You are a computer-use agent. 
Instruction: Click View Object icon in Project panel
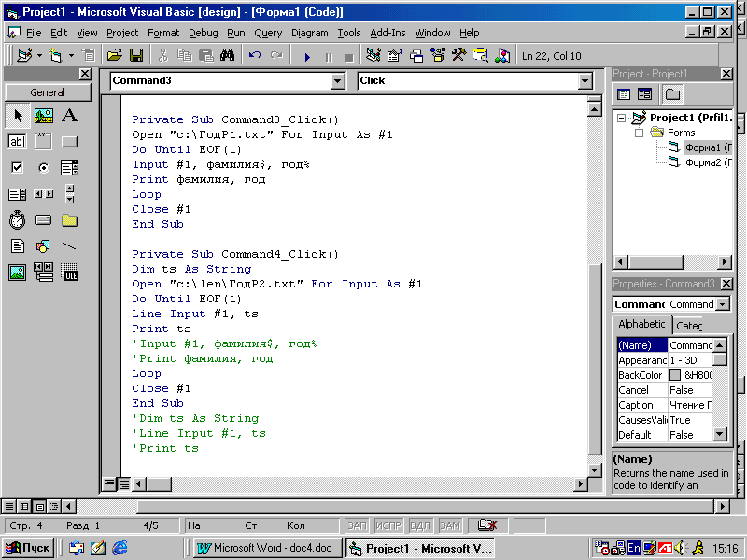pyautogui.click(x=644, y=94)
